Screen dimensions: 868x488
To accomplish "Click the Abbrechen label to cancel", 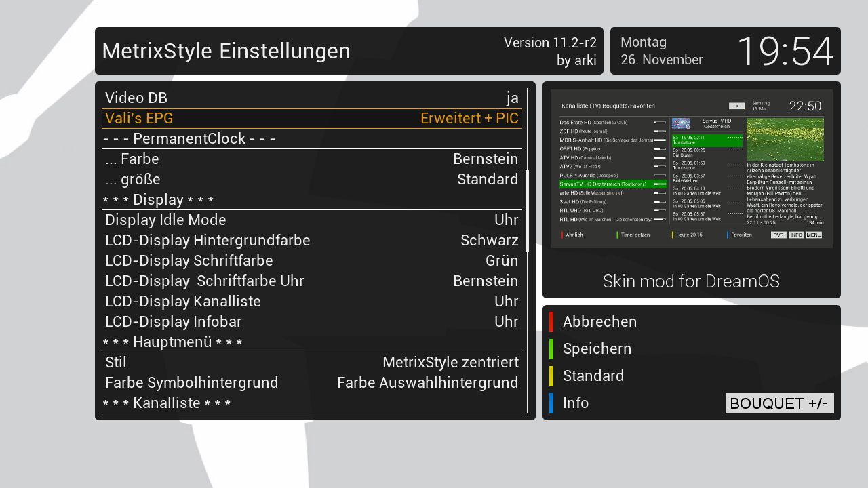I will [599, 322].
